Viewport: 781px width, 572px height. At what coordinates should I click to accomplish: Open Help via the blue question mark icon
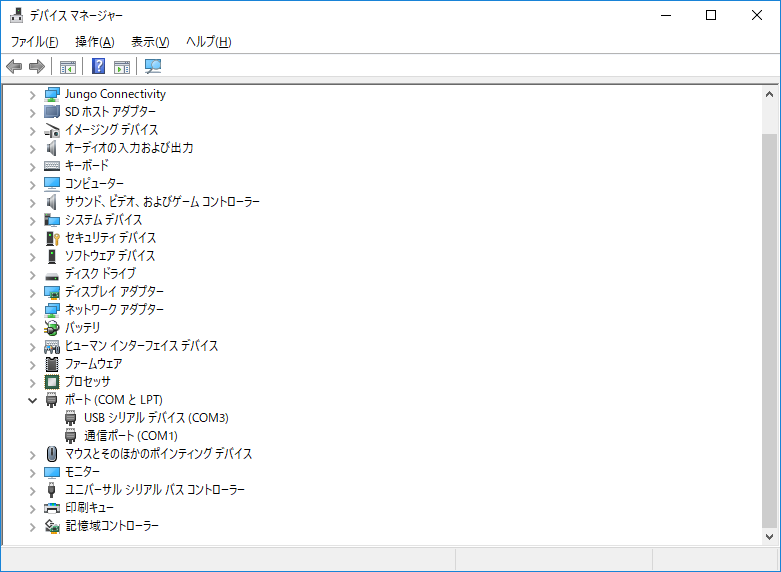click(x=99, y=66)
